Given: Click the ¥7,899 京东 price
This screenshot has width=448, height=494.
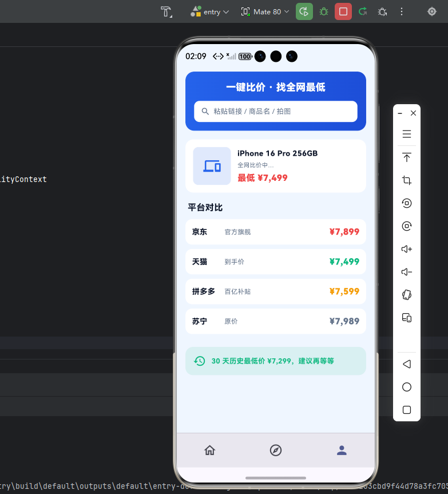Looking at the screenshot, I should pos(344,232).
